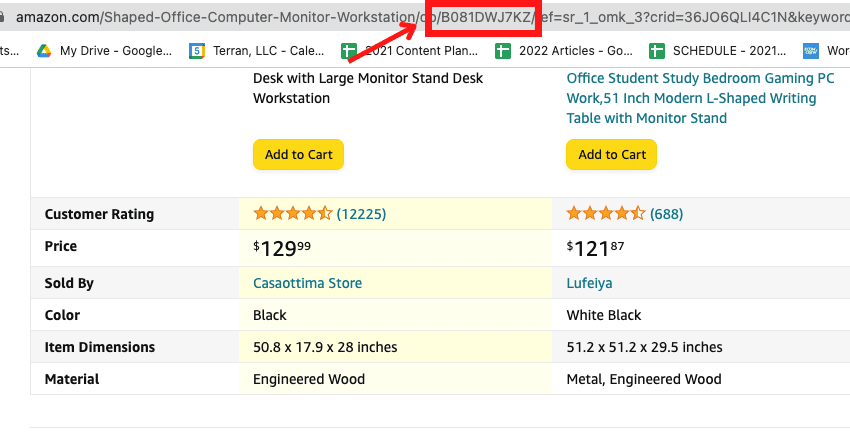Viewport: 850px width, 434px height.
Task: Click the Item Dimensions row label
Action: (x=100, y=347)
